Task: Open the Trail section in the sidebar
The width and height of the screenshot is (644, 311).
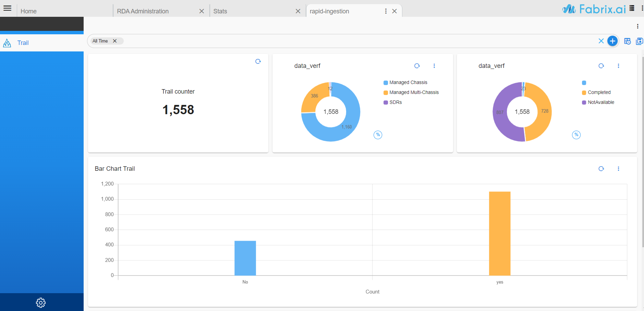Action: [23, 43]
